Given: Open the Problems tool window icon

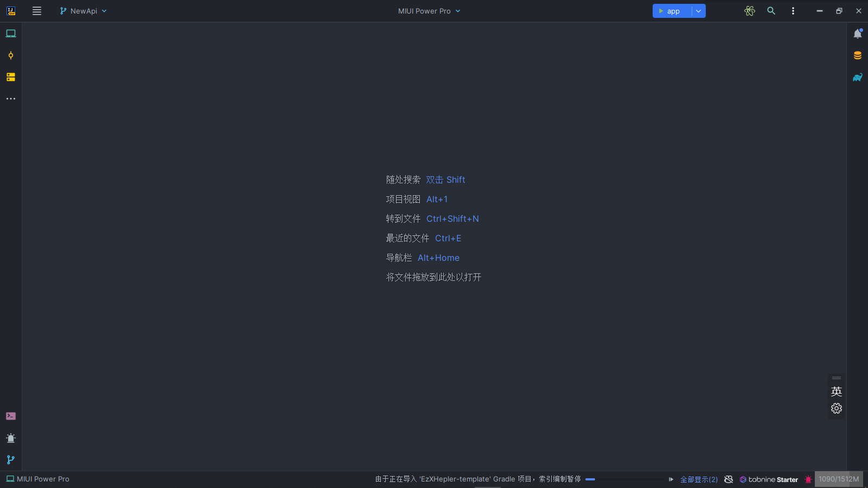Looking at the screenshot, I should [x=11, y=438].
